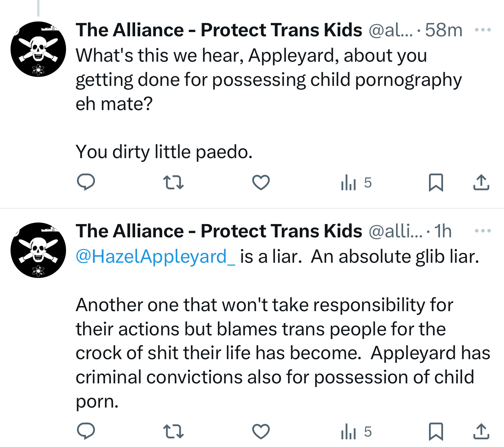Repost the tweet posted 58m ago
The image size is (504, 447).
click(x=173, y=182)
